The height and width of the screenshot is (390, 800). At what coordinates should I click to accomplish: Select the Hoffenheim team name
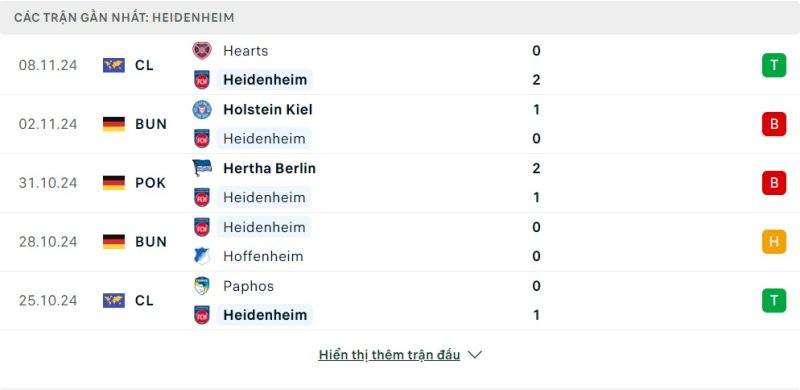coord(263,256)
